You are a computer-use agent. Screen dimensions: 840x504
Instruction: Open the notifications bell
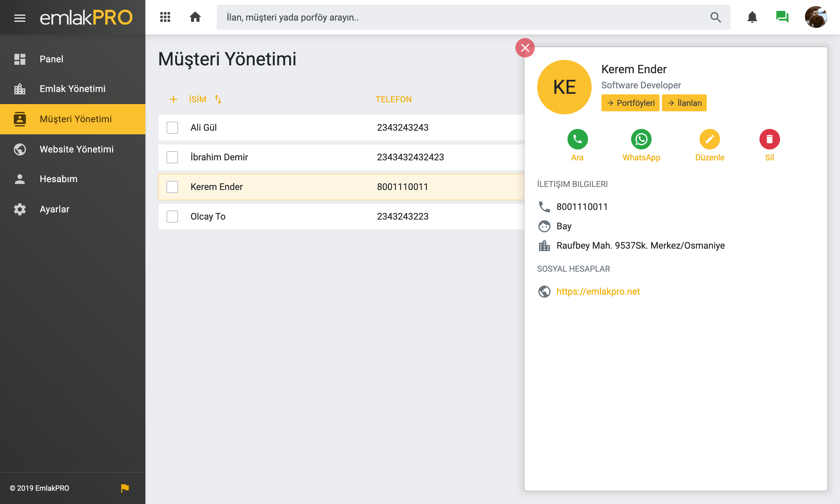tap(752, 17)
